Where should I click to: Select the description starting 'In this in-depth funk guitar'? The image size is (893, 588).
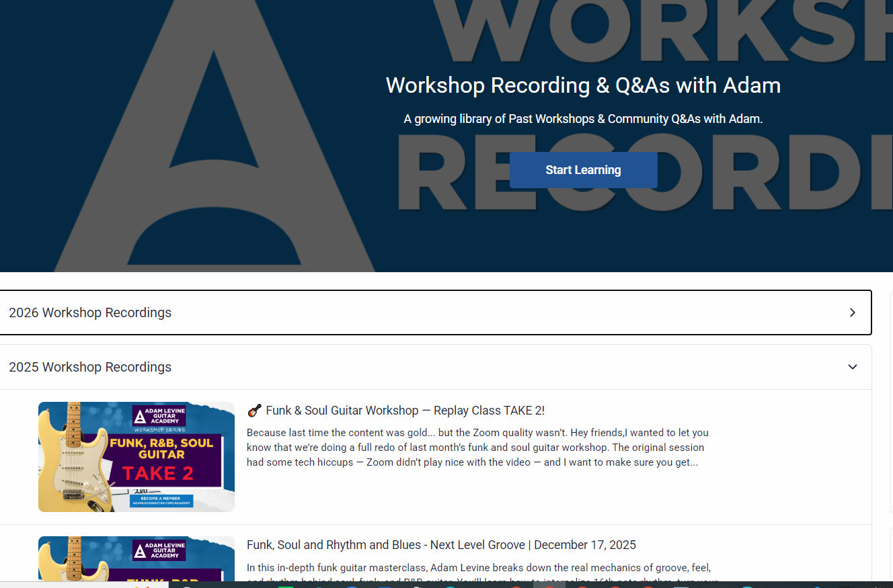click(x=481, y=572)
